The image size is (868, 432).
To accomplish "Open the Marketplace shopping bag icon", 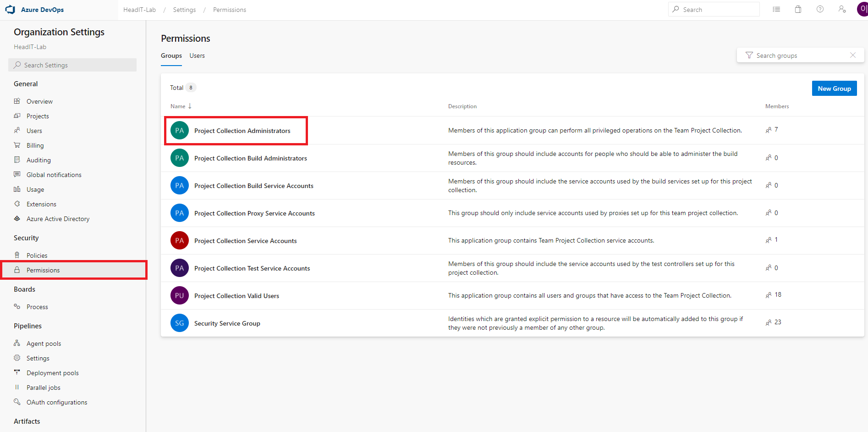I will click(798, 9).
